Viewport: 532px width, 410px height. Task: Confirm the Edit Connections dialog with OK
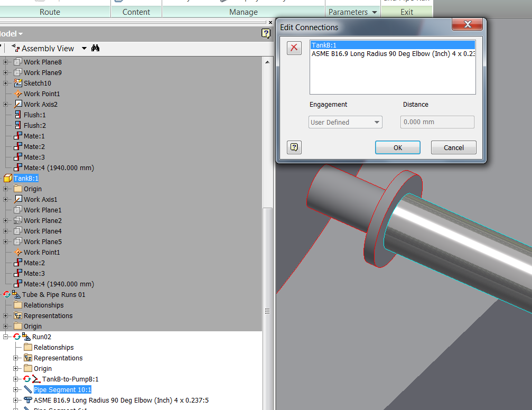click(x=397, y=147)
